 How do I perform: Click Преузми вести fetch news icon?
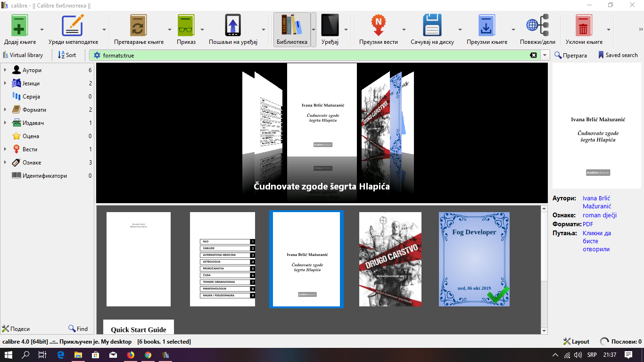[x=378, y=25]
